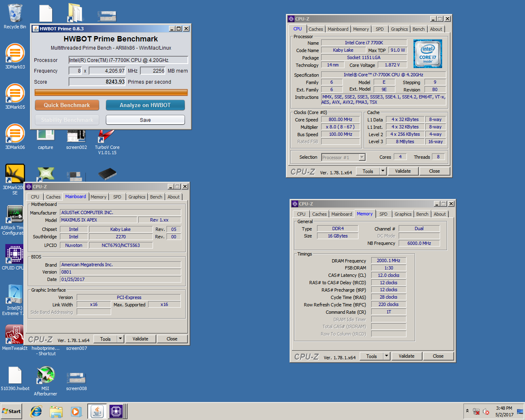Click Validate in the CPU tab CPU-Z window
525x420 pixels.
pos(403,171)
